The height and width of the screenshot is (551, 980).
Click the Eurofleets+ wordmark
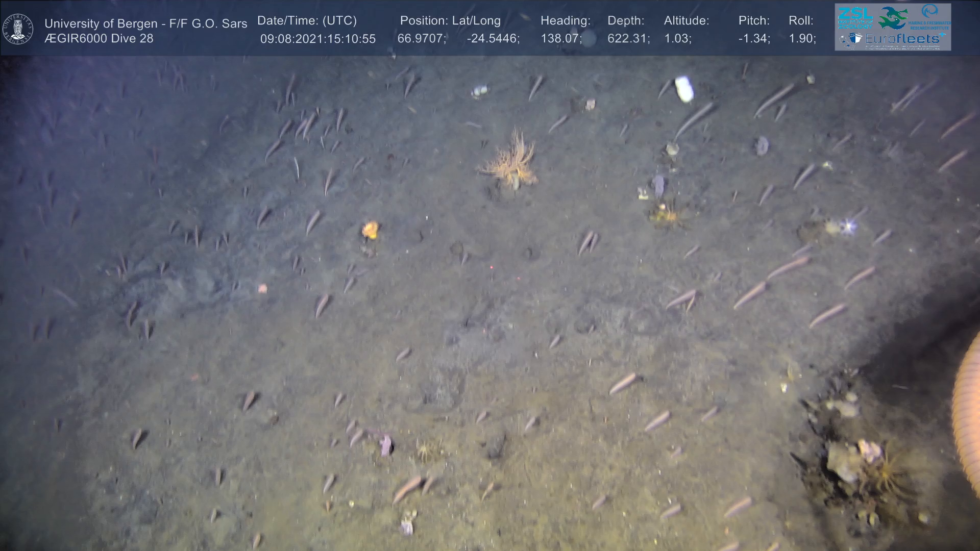coord(902,39)
